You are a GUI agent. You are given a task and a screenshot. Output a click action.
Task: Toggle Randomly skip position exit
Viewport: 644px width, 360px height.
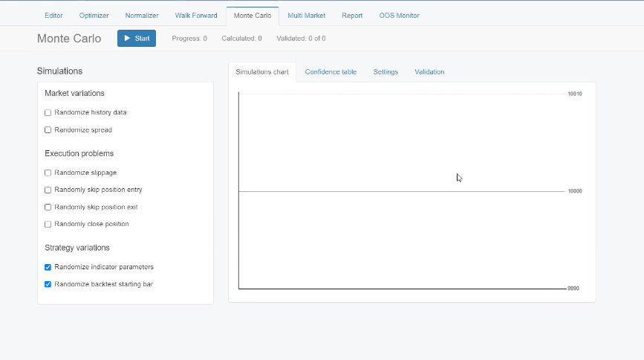[x=48, y=207]
